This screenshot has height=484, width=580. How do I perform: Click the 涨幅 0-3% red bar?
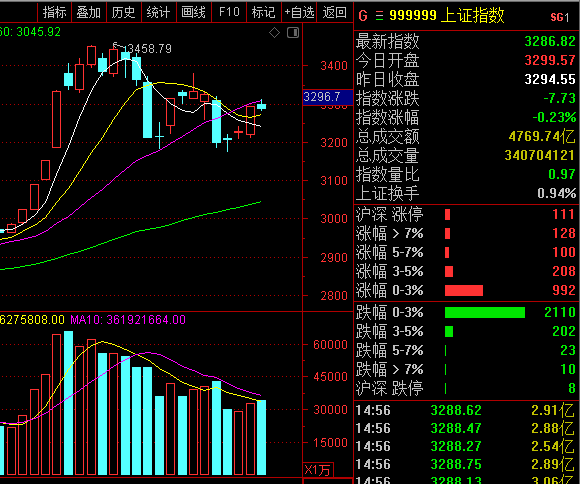pos(464,290)
